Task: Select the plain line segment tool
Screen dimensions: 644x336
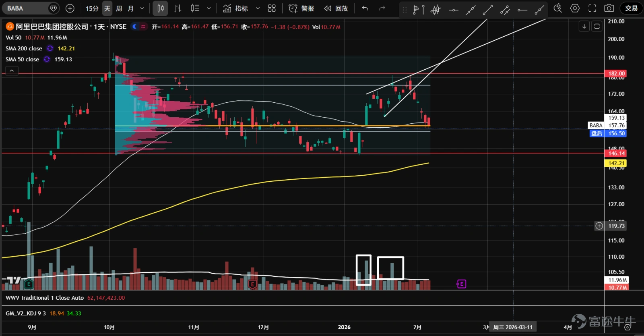Action: [x=488, y=9]
